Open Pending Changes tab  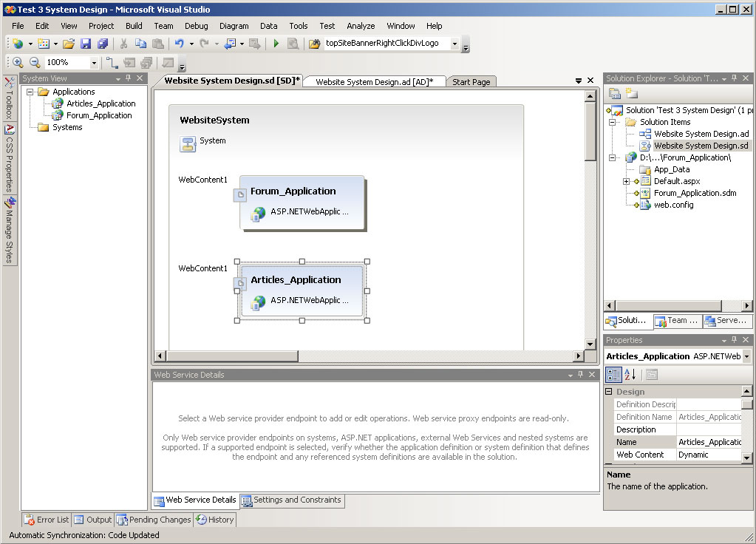154,520
